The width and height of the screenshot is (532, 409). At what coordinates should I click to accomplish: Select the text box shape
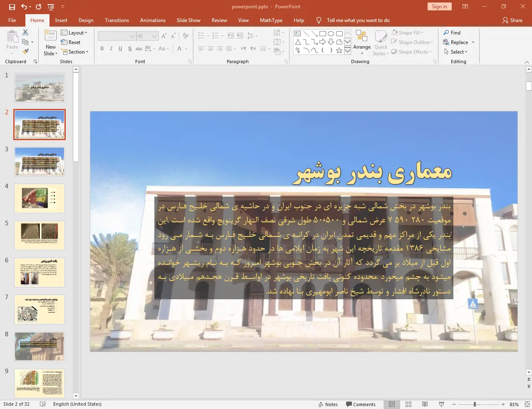298,34
